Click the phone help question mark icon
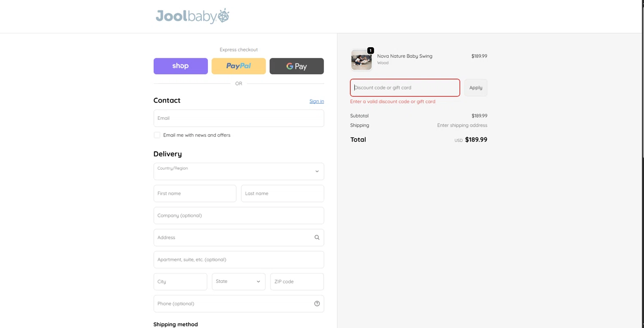Screen dimensions: 644x328 point(317,304)
